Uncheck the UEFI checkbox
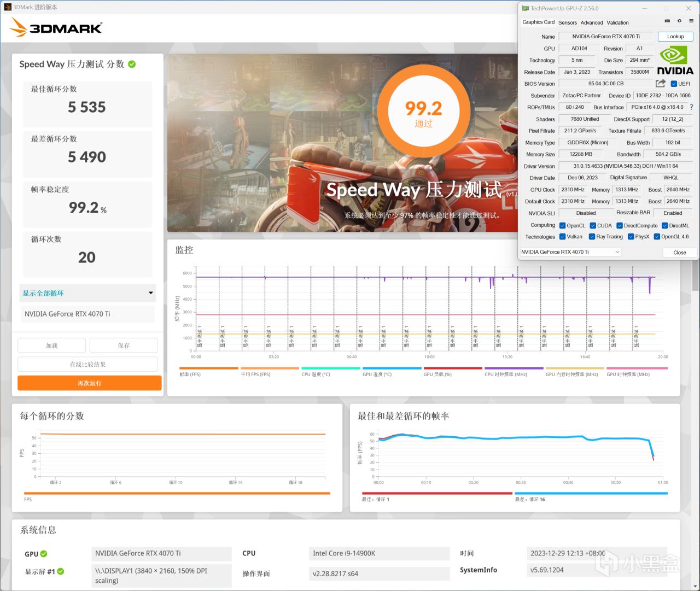700x591 pixels. 674,83
